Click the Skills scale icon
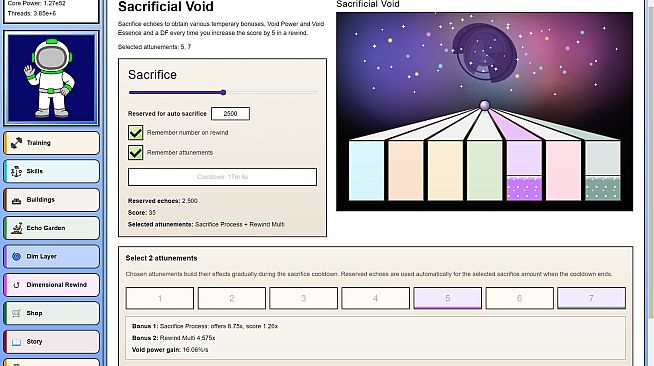This screenshot has width=654, height=366. point(16,171)
